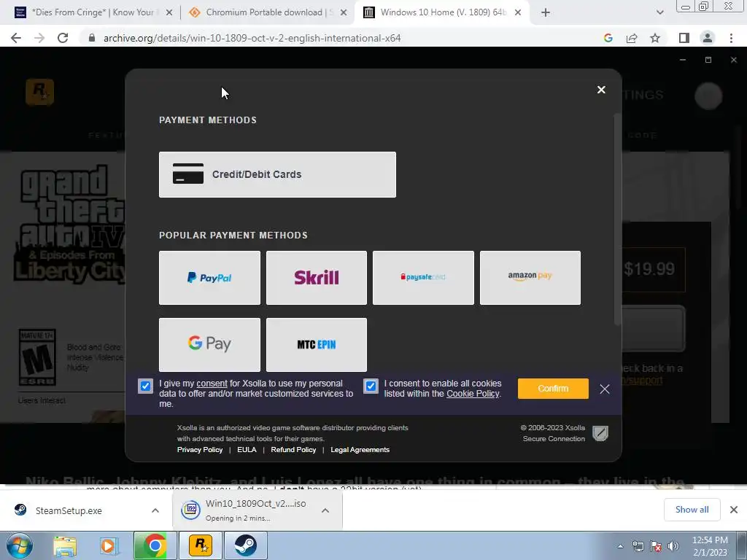
Task: Click the Xsolla secure connection shield icon
Action: pos(600,433)
